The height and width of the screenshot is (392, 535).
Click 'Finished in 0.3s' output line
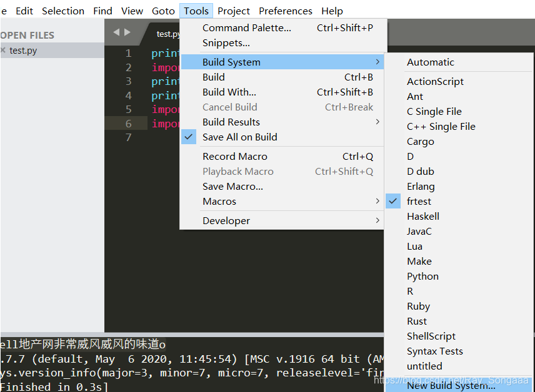pyautogui.click(x=54, y=386)
